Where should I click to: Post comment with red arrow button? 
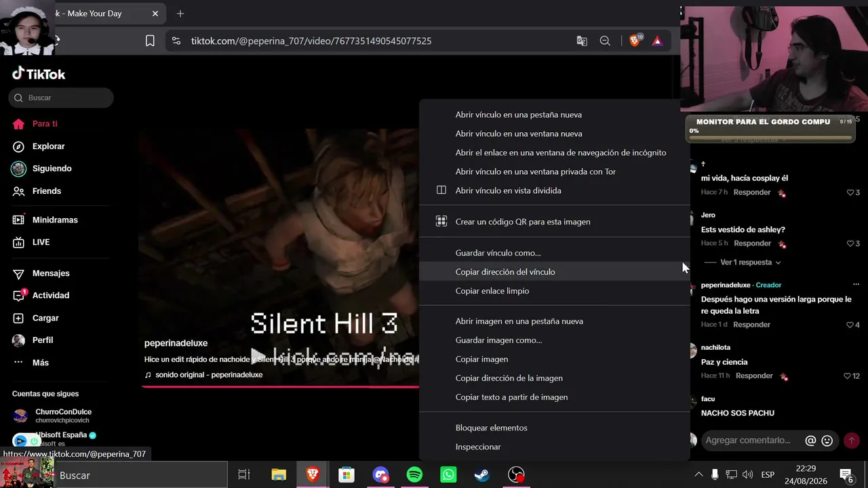click(851, 441)
